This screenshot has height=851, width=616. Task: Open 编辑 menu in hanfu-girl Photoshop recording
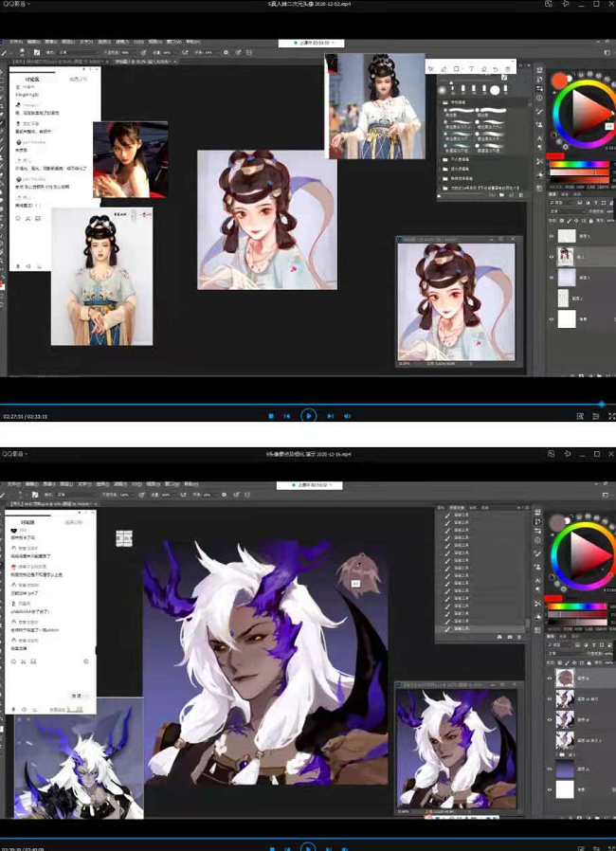[x=34, y=42]
